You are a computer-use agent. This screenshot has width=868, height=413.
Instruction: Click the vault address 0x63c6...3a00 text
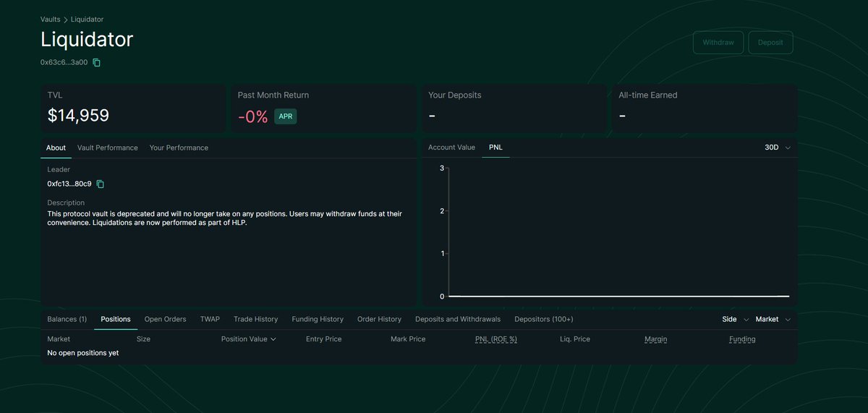64,62
